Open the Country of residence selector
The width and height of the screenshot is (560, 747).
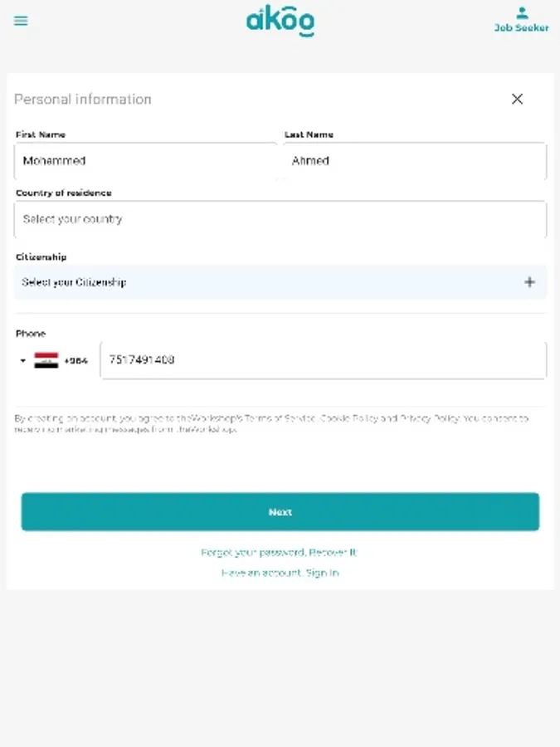coord(280,220)
